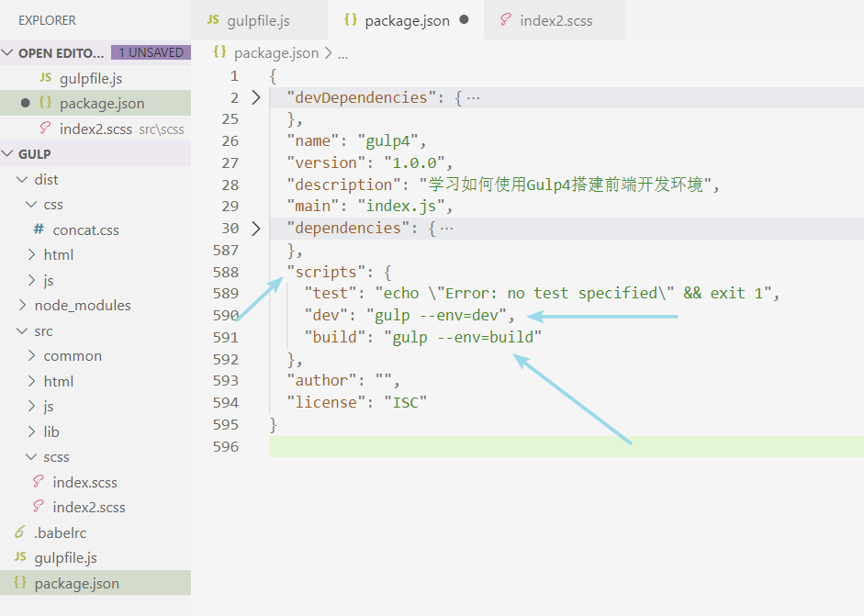Collapse the Open Editors section
Screen dimensions: 864x616
[x=8, y=53]
